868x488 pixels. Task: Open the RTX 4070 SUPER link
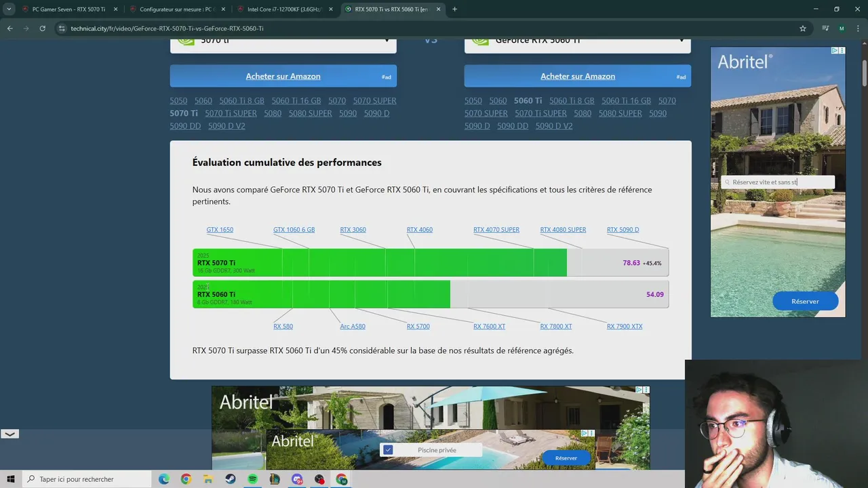[x=496, y=230]
